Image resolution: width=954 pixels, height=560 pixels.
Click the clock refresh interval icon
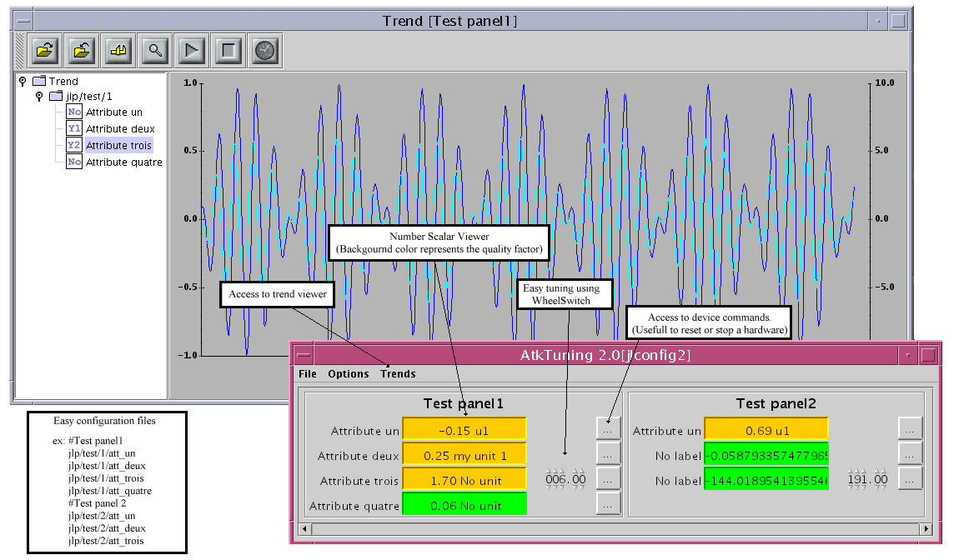[x=264, y=51]
